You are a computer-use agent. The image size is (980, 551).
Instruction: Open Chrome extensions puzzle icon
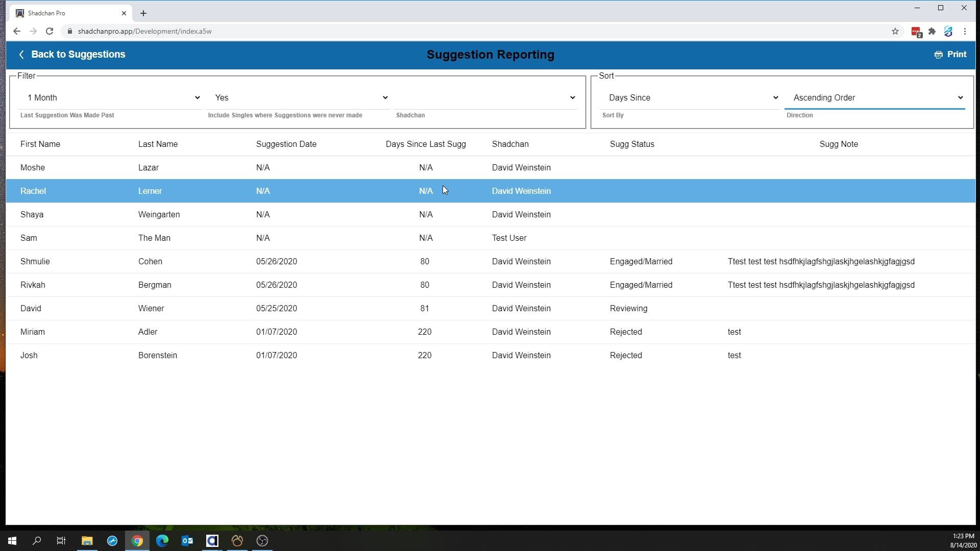[932, 31]
